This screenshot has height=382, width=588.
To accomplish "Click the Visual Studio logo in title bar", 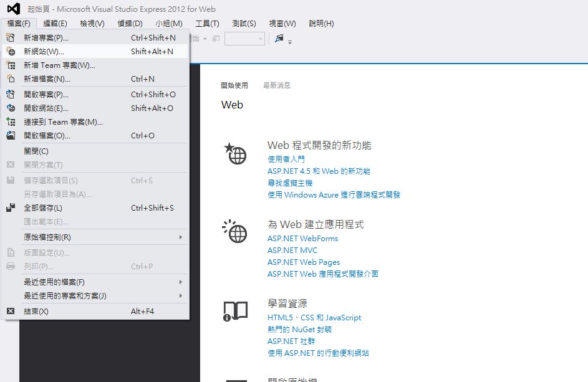I will pyautogui.click(x=14, y=9).
